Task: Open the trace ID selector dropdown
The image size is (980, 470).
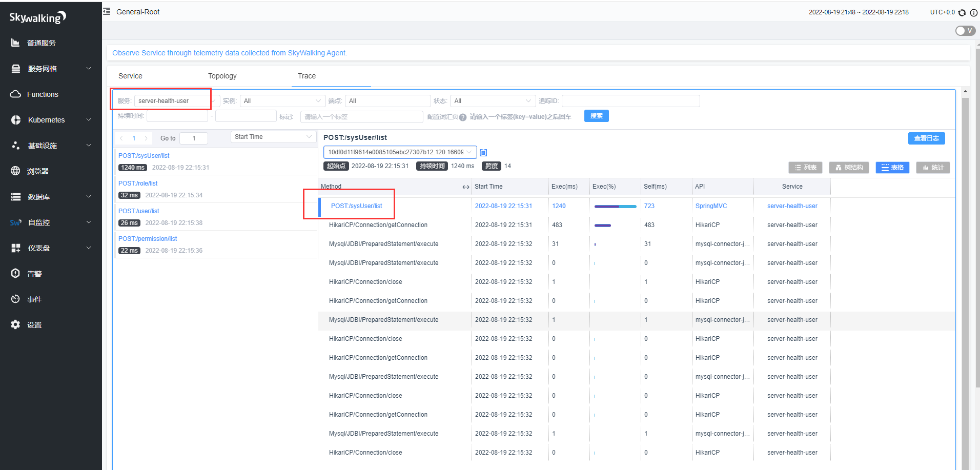Action: (x=400, y=152)
